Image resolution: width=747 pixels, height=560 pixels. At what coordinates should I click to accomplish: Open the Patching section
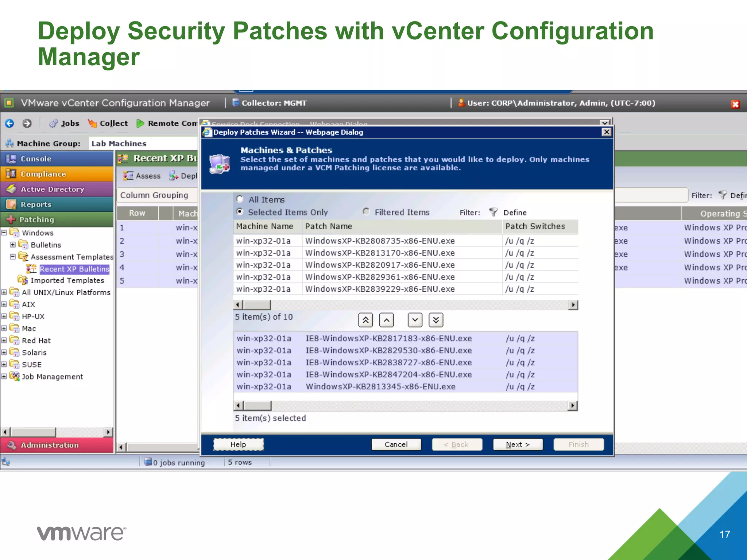(x=57, y=219)
